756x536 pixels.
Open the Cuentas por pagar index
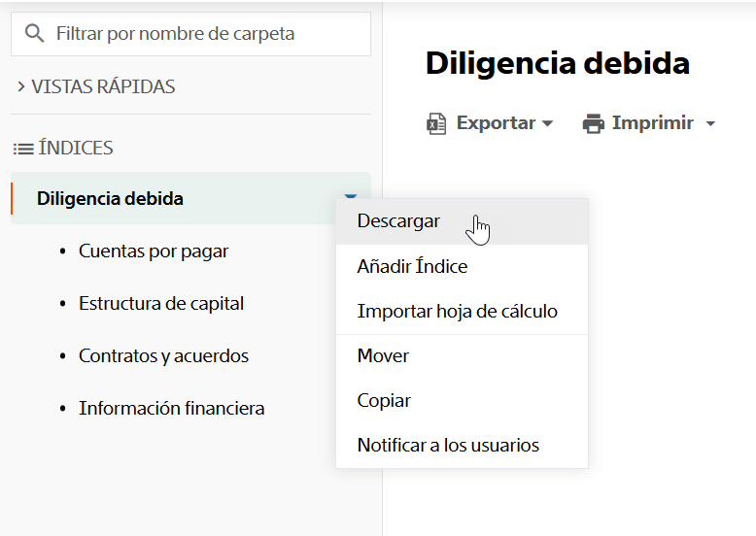(154, 251)
